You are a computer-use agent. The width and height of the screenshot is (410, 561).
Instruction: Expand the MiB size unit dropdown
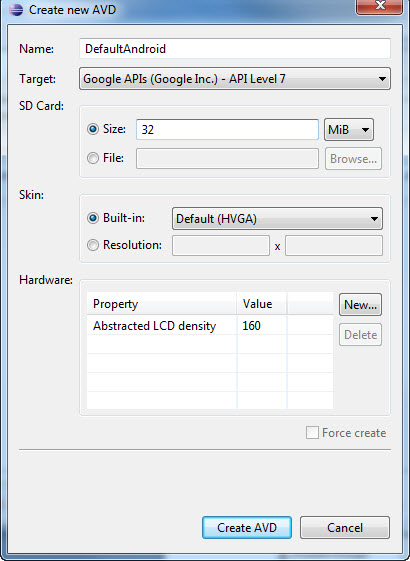coord(349,130)
